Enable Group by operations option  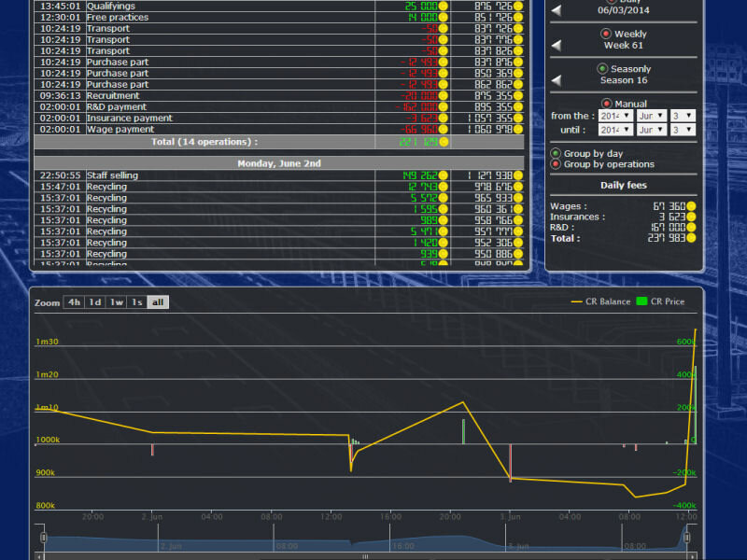[557, 164]
